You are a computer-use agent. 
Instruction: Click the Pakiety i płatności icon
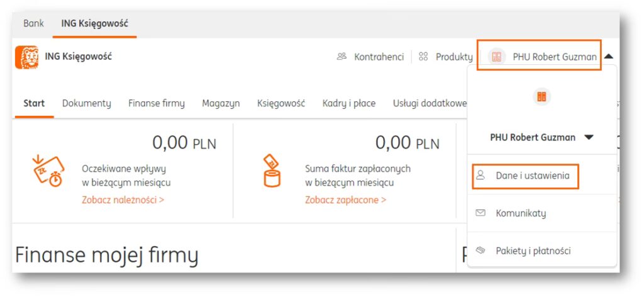click(x=481, y=250)
